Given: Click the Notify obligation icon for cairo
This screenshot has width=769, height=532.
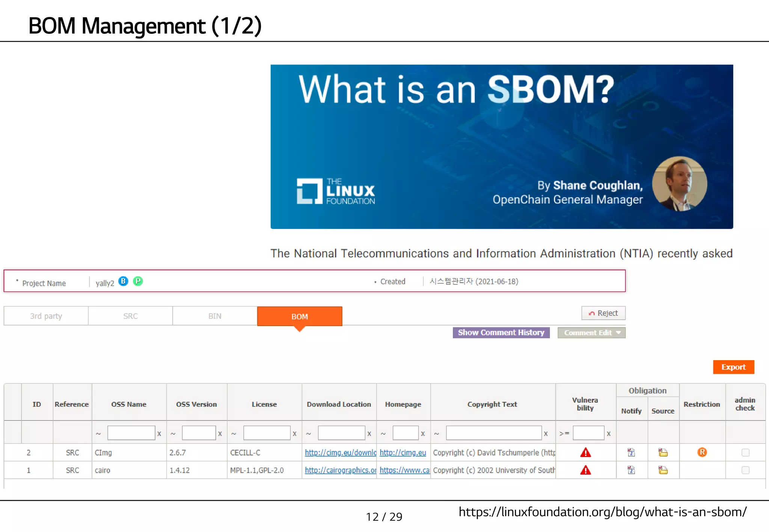Looking at the screenshot, I should point(631,470).
